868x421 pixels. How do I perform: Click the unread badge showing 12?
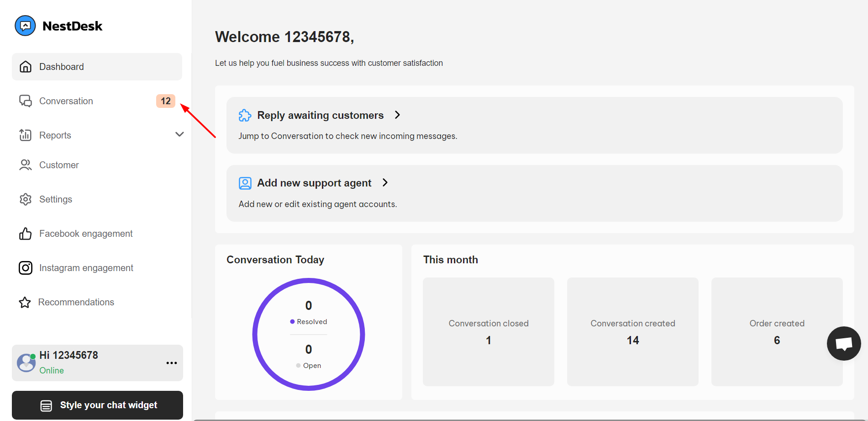(166, 101)
